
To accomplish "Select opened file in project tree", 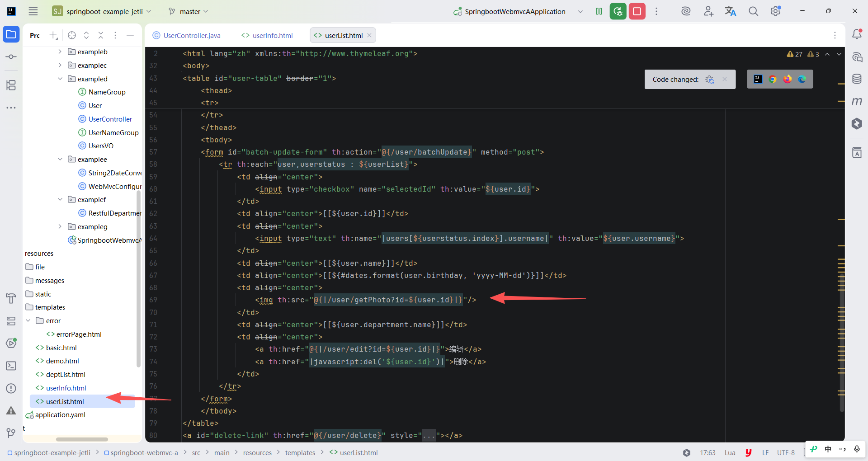I will click(x=72, y=35).
